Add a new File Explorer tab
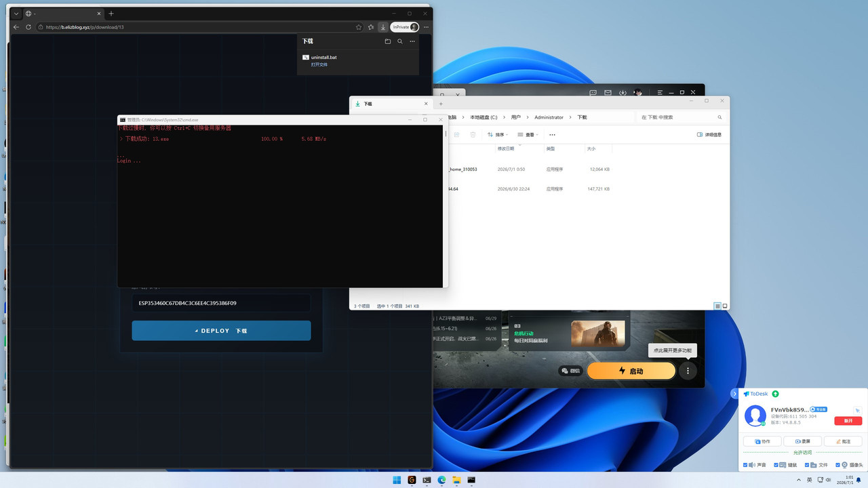868x488 pixels. pyautogui.click(x=441, y=104)
